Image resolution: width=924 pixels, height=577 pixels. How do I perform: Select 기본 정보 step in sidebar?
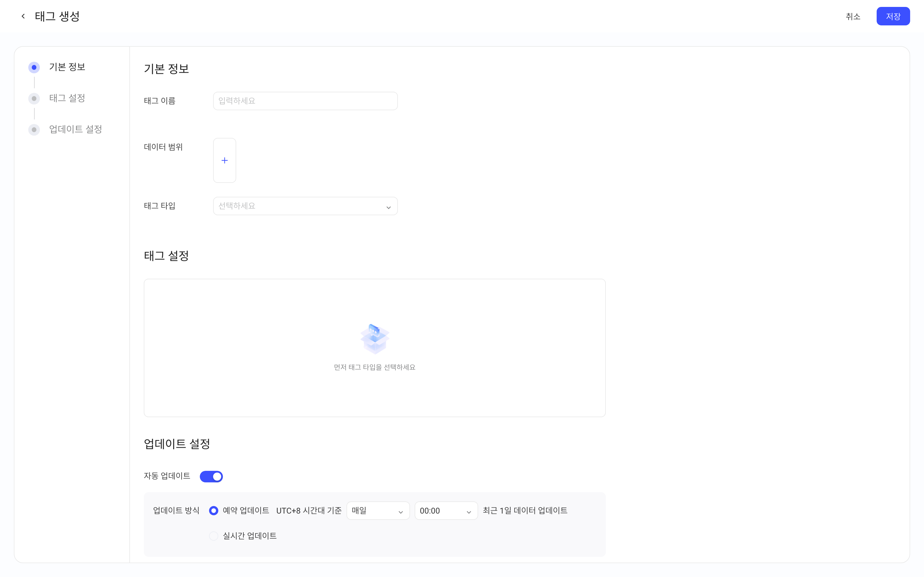pos(67,68)
